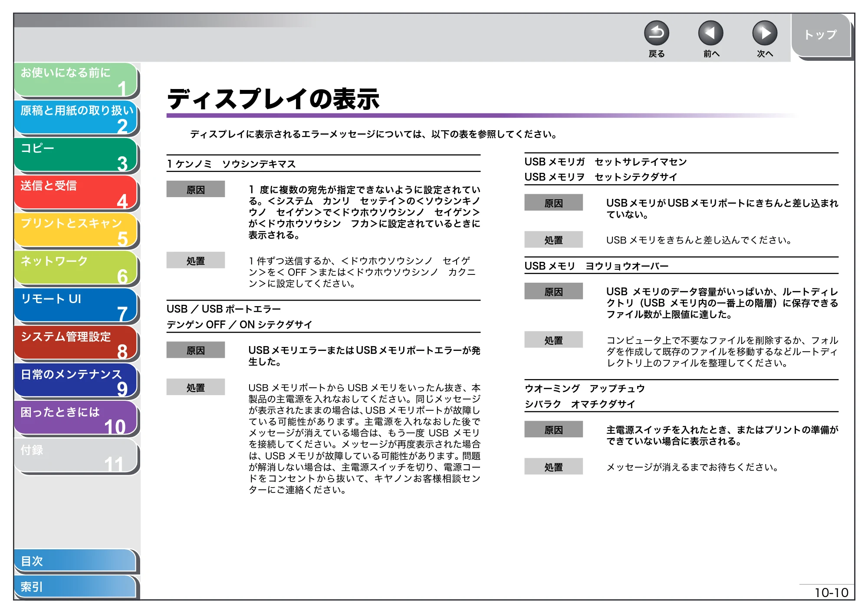Click error title ウオーミング アップチュウ

(585, 389)
